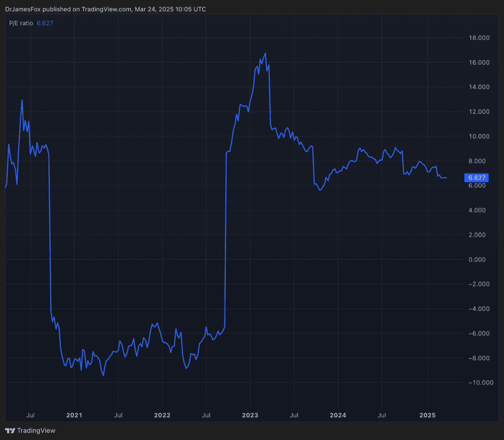Viewport: 504px width, 440px height.
Task: Click the 10.000 price scale label
Action: click(479, 137)
